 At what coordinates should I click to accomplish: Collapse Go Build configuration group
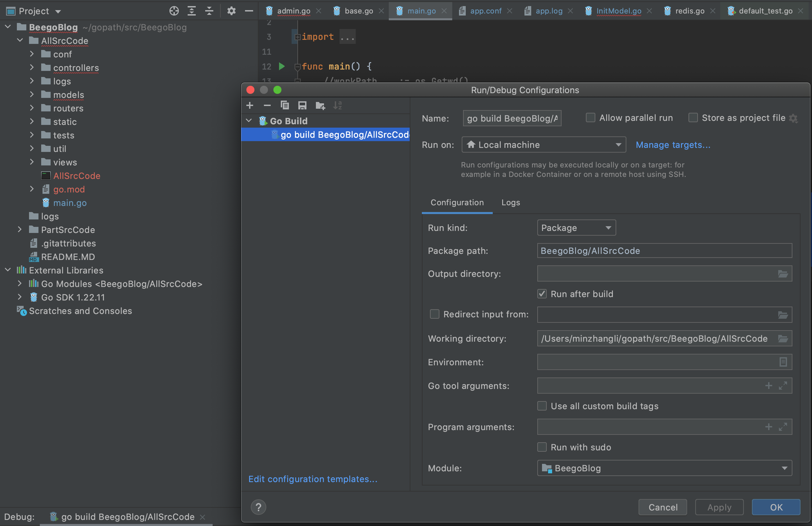pos(249,121)
